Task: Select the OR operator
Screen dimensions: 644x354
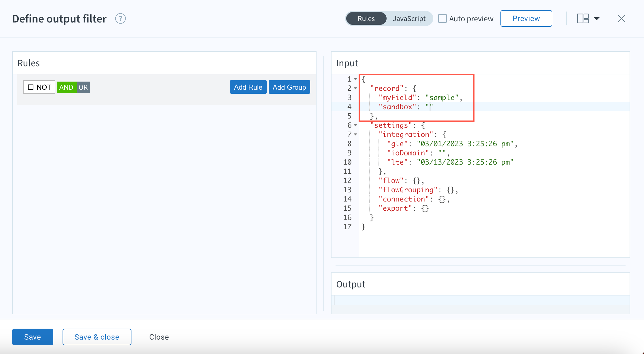Action: tap(83, 87)
